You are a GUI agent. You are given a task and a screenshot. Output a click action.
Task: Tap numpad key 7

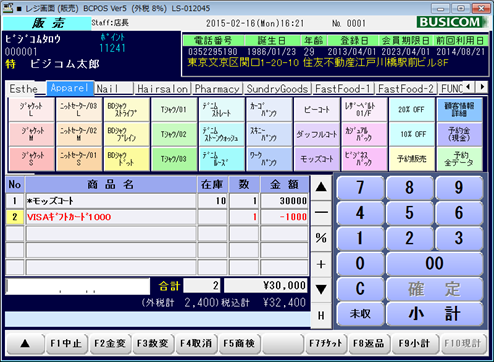click(x=360, y=188)
